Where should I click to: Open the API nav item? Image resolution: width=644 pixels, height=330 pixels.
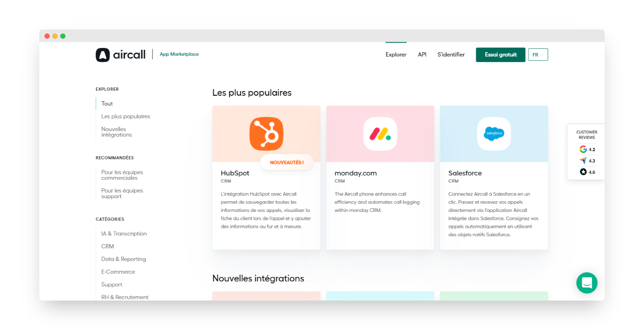pyautogui.click(x=422, y=55)
